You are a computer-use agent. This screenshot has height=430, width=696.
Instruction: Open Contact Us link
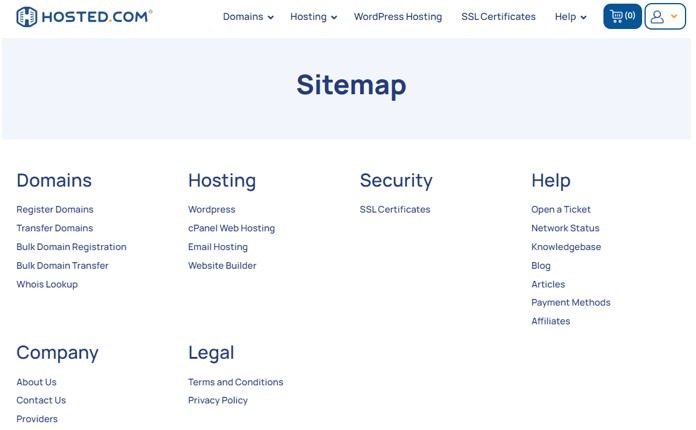(41, 400)
